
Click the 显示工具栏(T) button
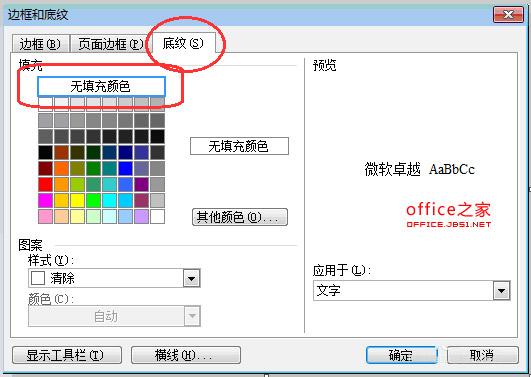click(67, 355)
